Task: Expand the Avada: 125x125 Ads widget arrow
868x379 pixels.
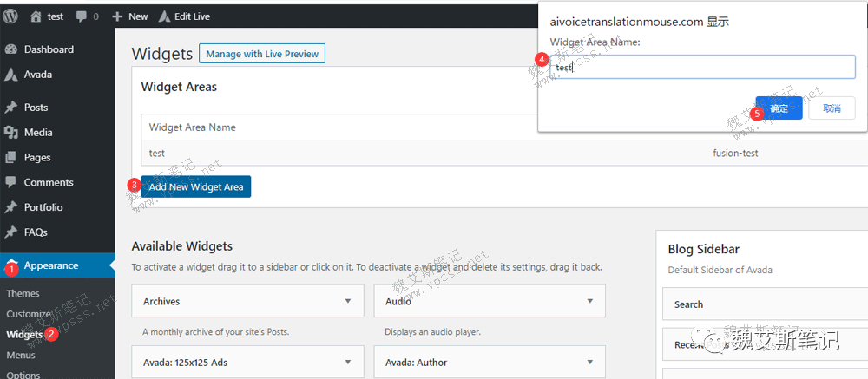Action: pos(348,362)
